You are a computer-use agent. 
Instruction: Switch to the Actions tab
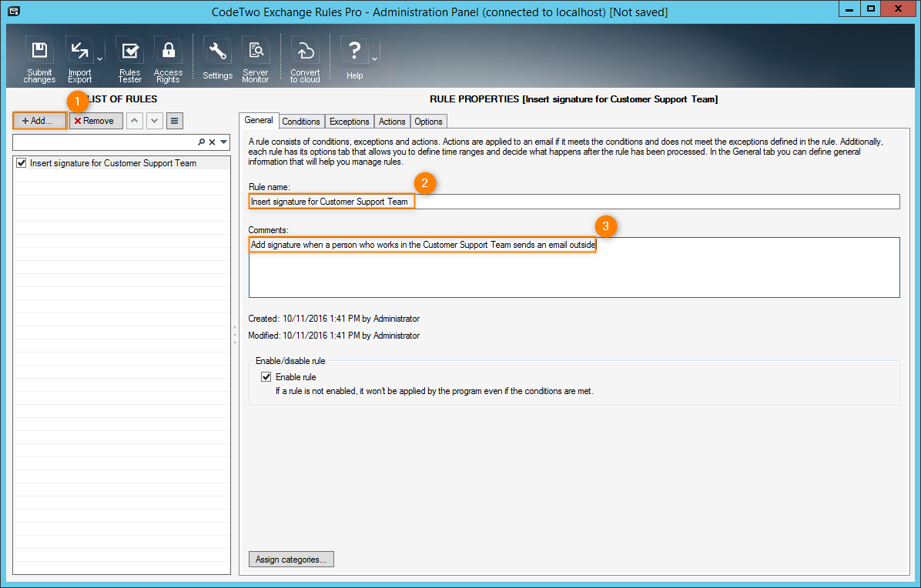tap(392, 122)
